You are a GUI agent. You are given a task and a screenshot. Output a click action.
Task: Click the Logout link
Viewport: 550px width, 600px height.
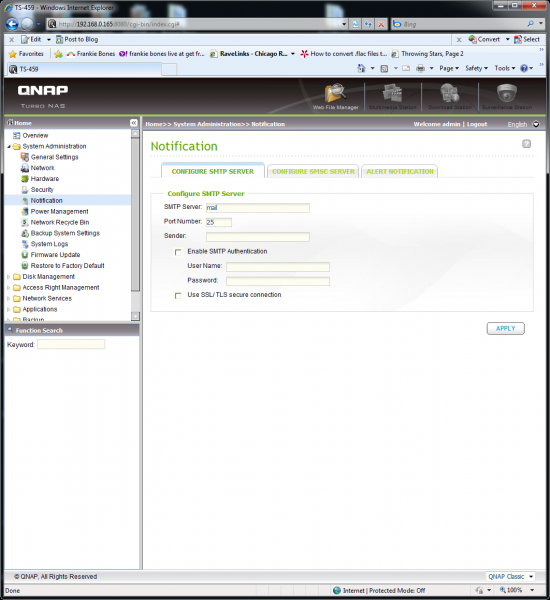point(477,124)
